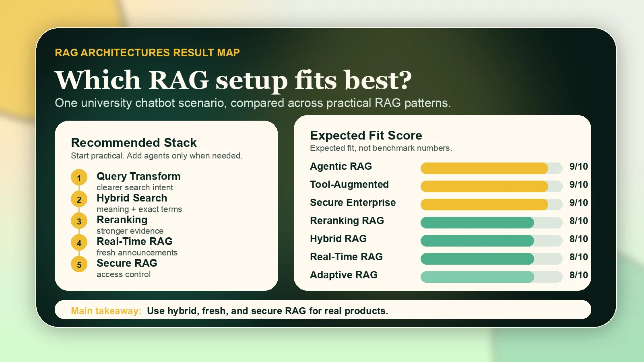Click the step 5 number badge

point(79,264)
